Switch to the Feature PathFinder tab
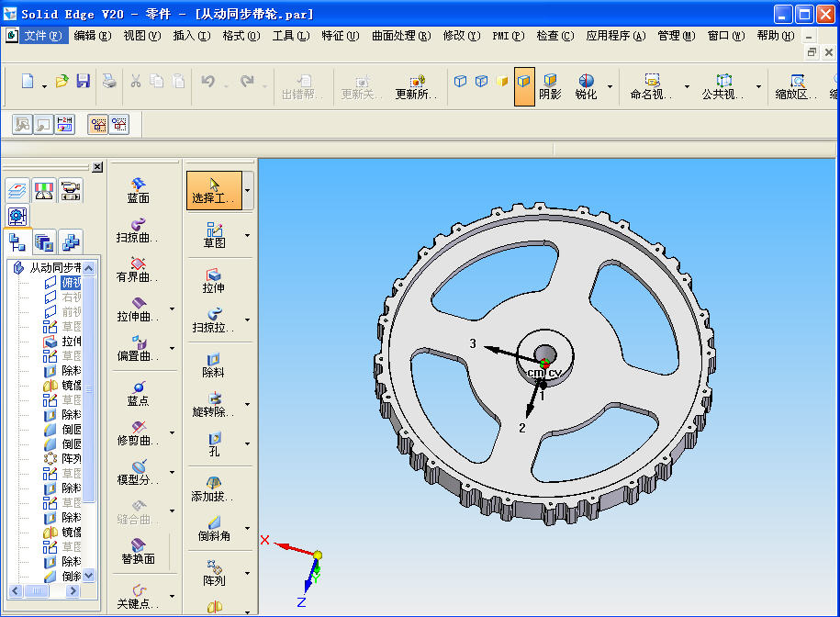 coord(17,242)
